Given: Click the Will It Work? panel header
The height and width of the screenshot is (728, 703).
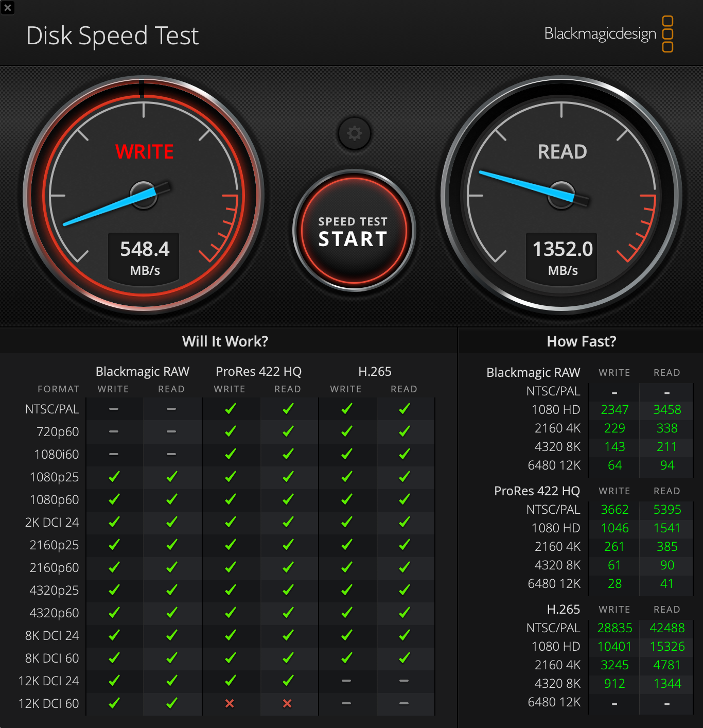Looking at the screenshot, I should pyautogui.click(x=225, y=341).
